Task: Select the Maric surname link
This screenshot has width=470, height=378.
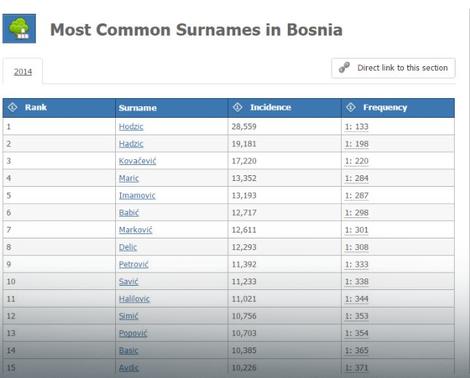Action: click(x=129, y=178)
